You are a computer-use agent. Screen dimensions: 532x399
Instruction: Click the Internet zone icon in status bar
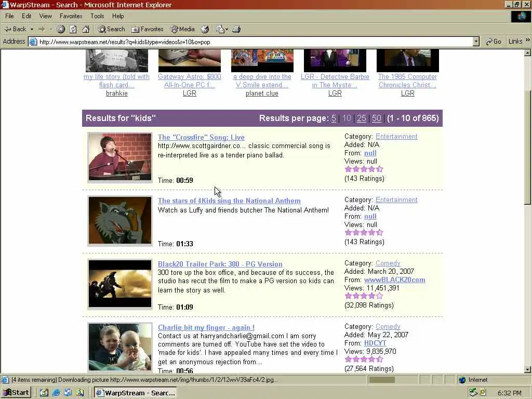[462, 380]
